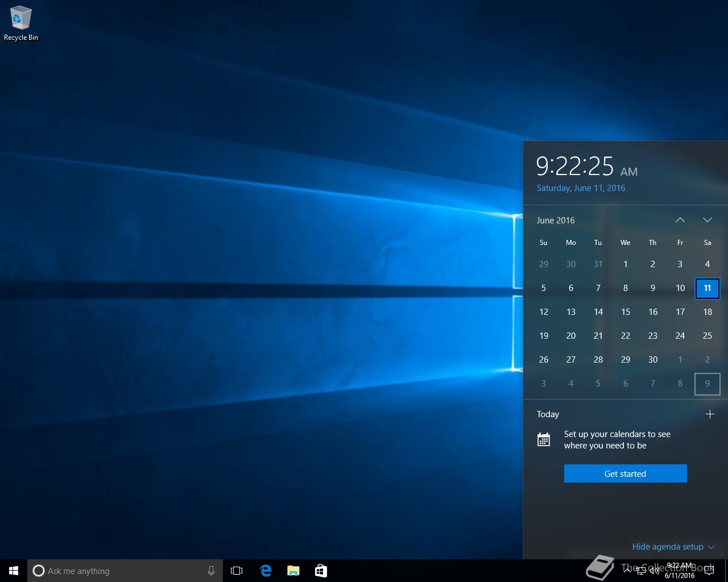Click the Today agenda heading
This screenshot has width=728, height=582.
[x=548, y=414]
